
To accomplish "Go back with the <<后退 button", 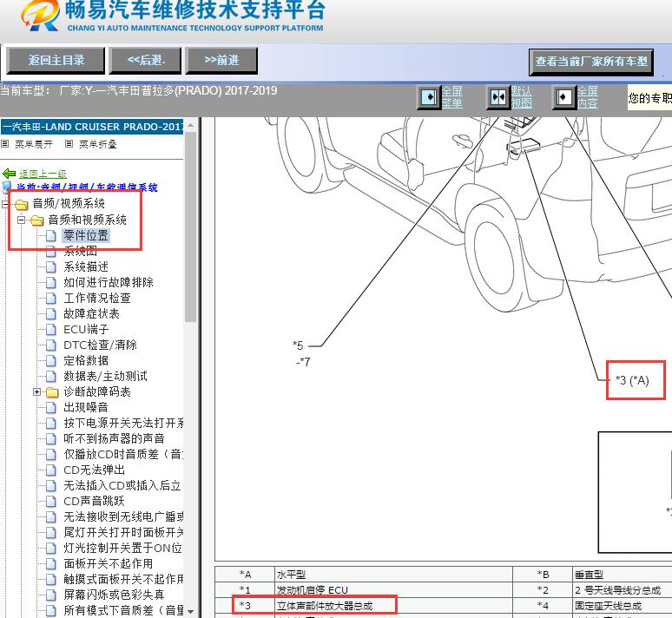I will (145, 61).
